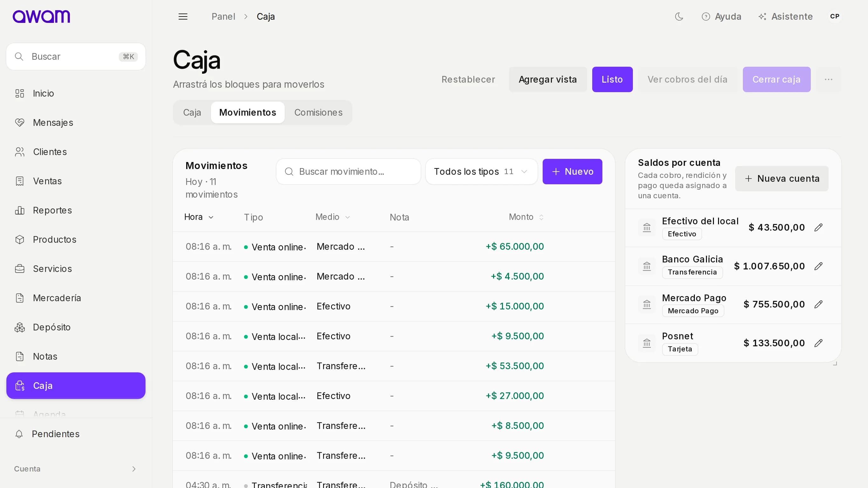The height and width of the screenshot is (488, 868).
Task: Switch to dark mode moon icon
Action: pos(679,17)
